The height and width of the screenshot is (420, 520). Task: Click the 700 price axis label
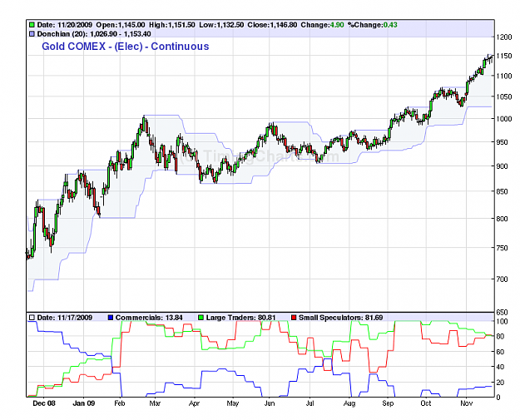point(502,279)
